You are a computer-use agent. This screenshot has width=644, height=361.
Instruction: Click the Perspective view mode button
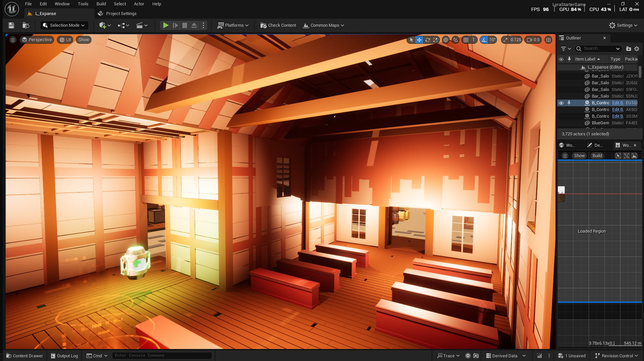coord(37,40)
